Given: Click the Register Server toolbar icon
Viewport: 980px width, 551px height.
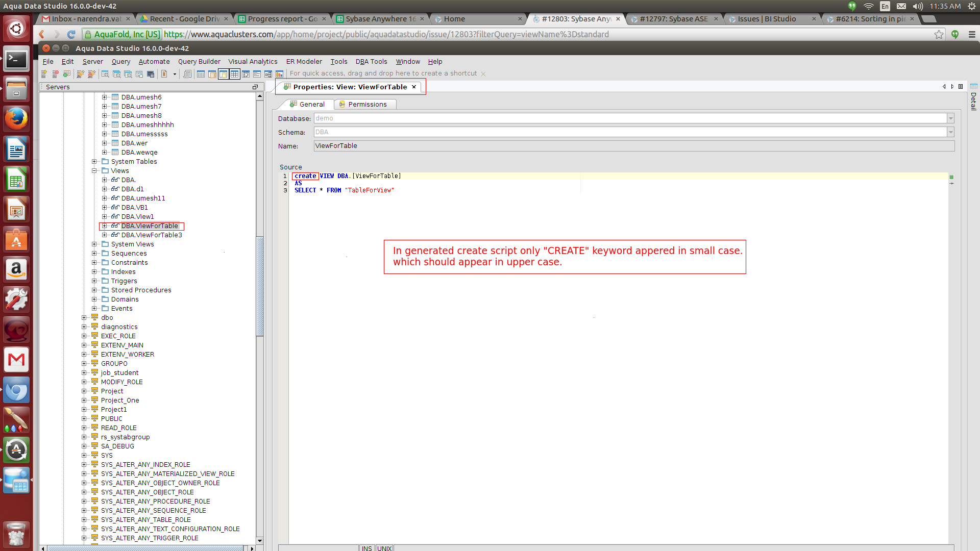Looking at the screenshot, I should tap(44, 74).
